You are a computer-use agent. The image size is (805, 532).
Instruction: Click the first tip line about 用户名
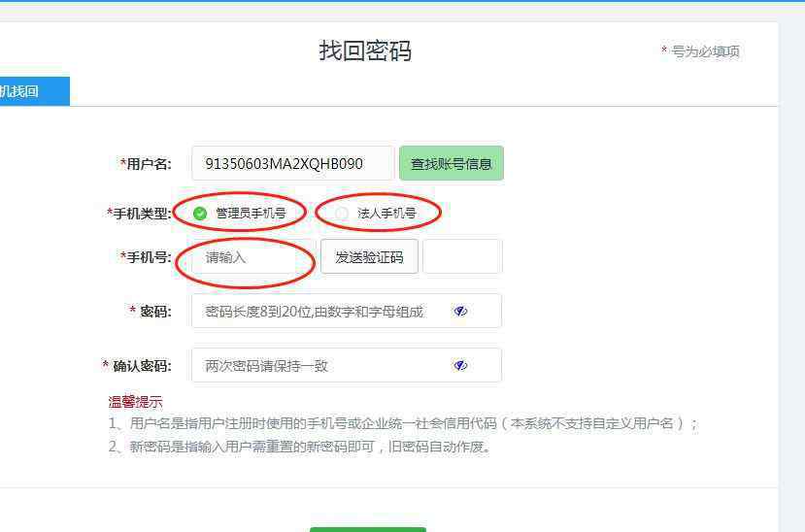(x=403, y=423)
